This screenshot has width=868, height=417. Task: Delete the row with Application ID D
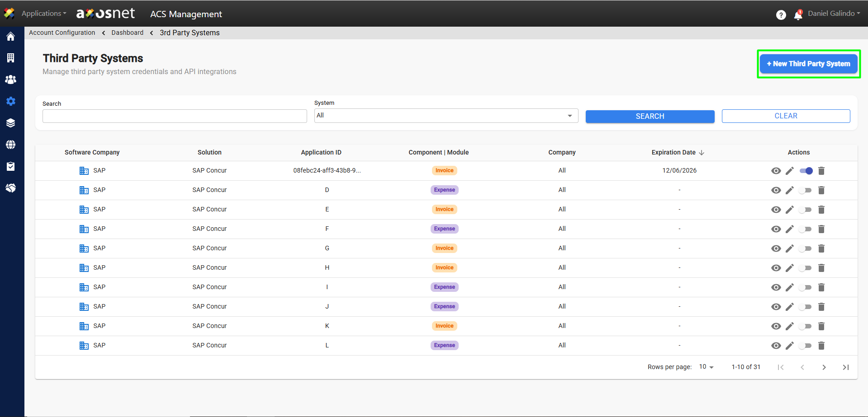(821, 190)
